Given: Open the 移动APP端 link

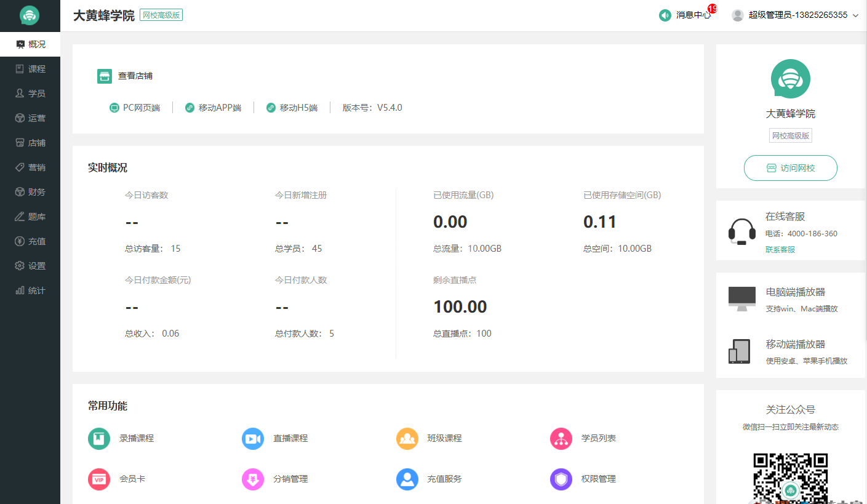Looking at the screenshot, I should point(214,108).
